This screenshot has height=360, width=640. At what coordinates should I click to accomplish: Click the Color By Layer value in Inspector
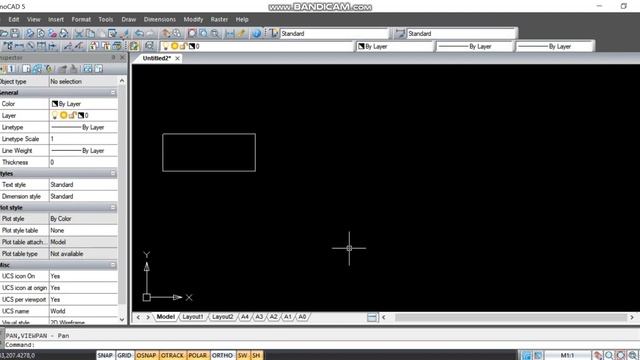click(x=83, y=104)
